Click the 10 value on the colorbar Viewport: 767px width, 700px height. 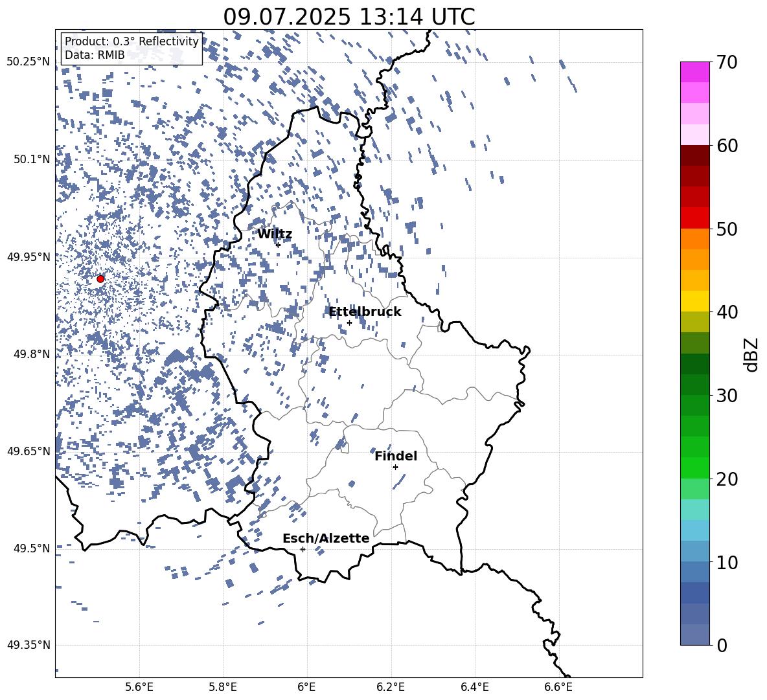pyautogui.click(x=727, y=562)
